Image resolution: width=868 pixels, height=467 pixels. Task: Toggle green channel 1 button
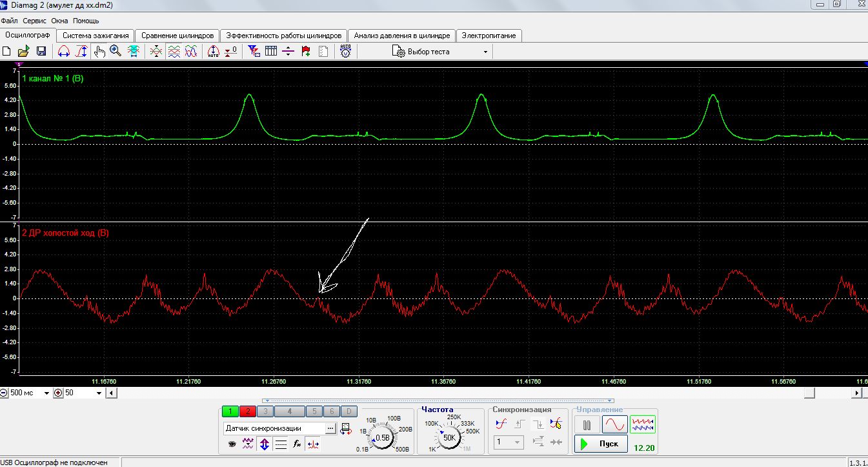pyautogui.click(x=230, y=411)
